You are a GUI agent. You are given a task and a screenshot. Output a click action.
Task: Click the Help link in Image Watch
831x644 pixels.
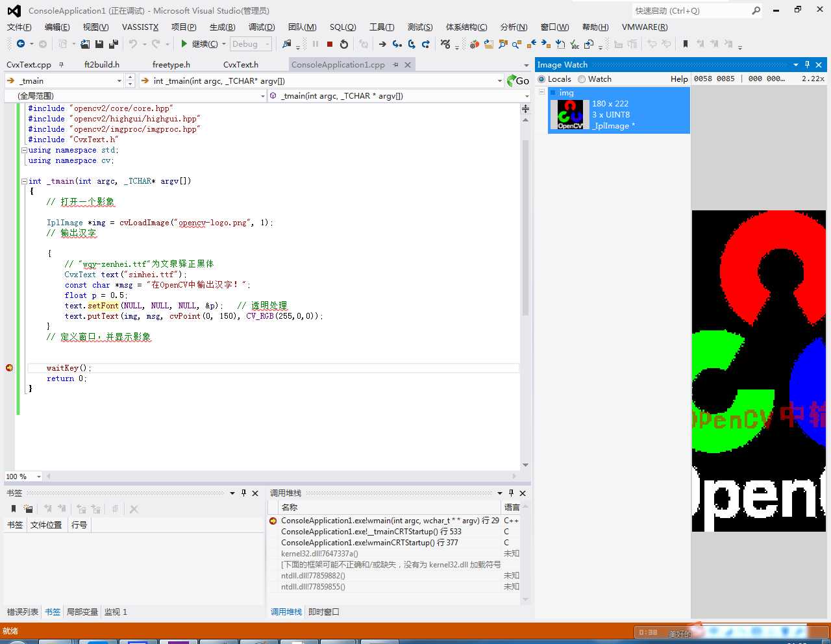(x=679, y=79)
